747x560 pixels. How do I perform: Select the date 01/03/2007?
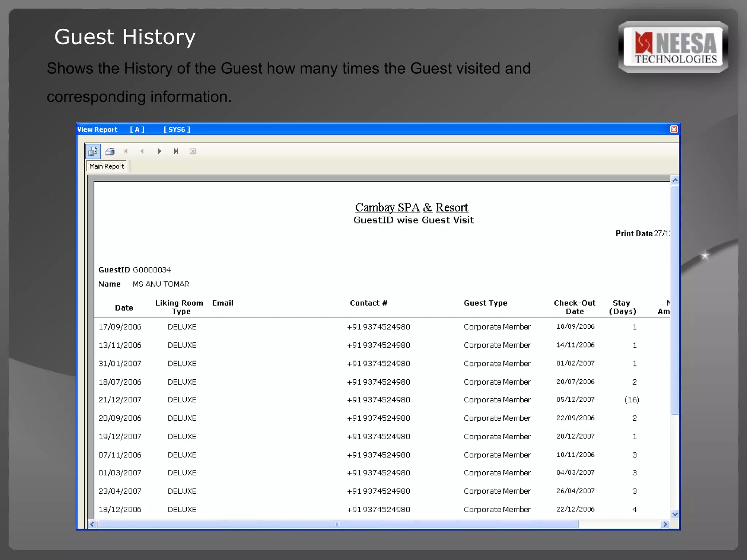click(120, 472)
